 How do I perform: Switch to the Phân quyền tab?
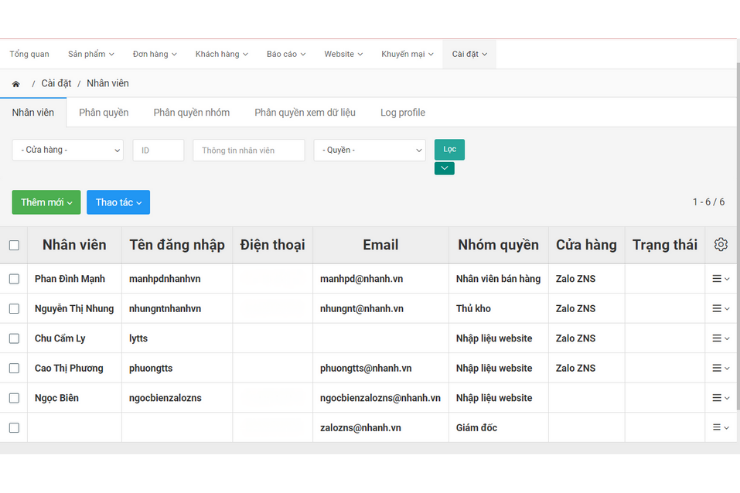(x=104, y=113)
